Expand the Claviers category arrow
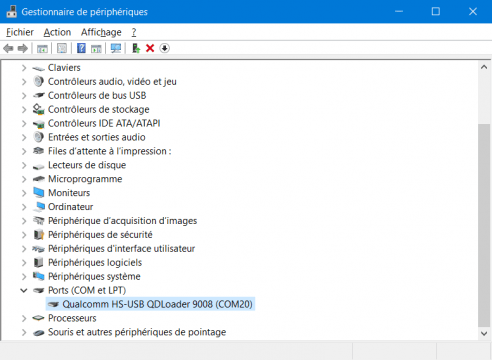The image size is (492, 360). [24, 68]
